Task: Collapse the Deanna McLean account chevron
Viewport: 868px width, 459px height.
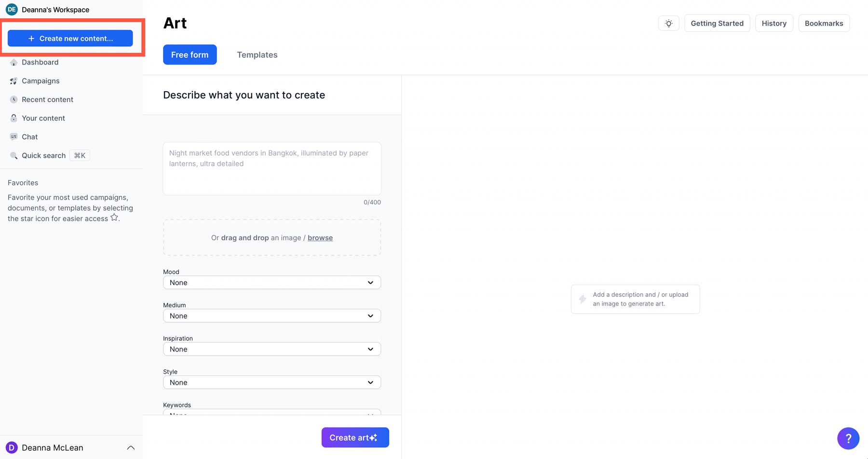Action: pos(131,447)
